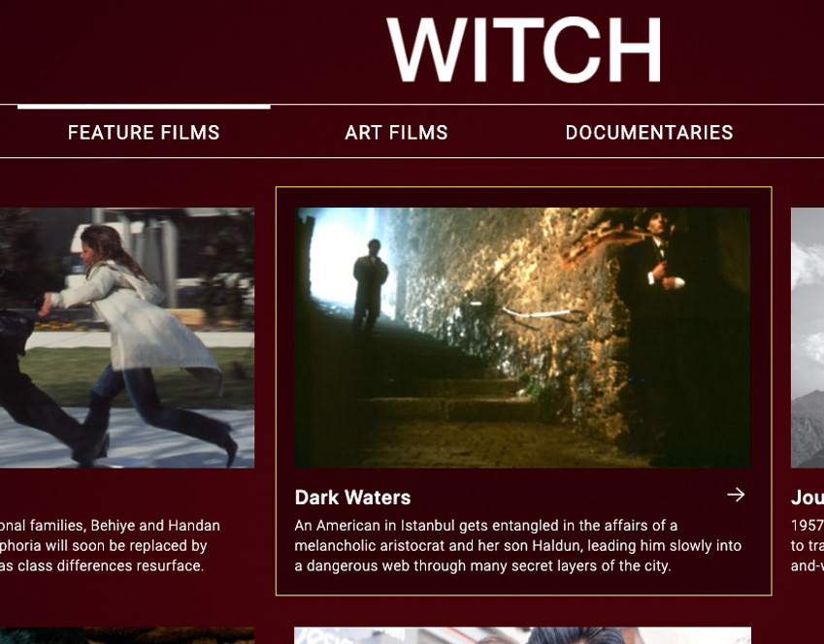Click the Dark Waters film title
824x644 pixels.
tap(352, 498)
